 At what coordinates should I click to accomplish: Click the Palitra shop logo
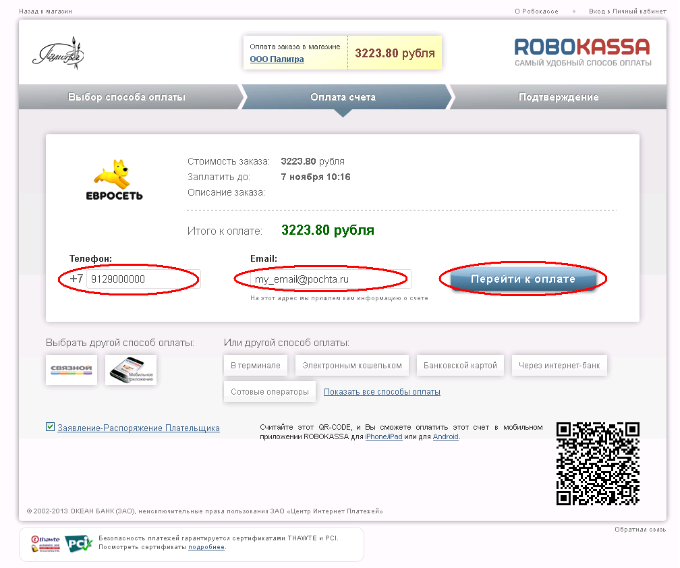pos(58,54)
